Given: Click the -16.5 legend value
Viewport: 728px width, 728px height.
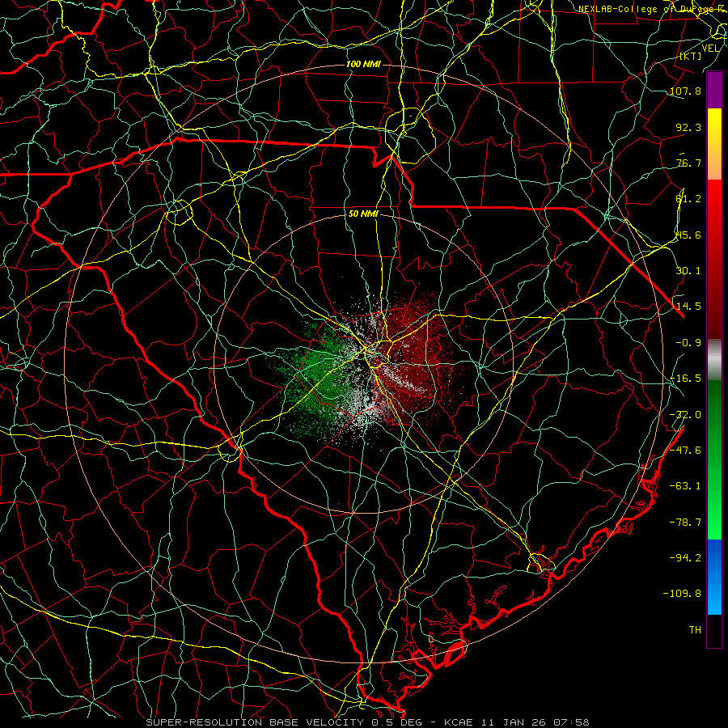Looking at the screenshot, I should (x=685, y=379).
